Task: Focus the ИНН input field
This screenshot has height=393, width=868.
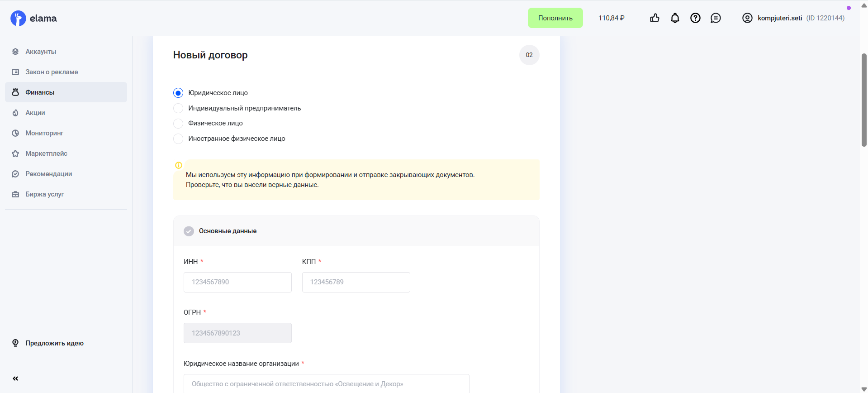Action: [237, 282]
